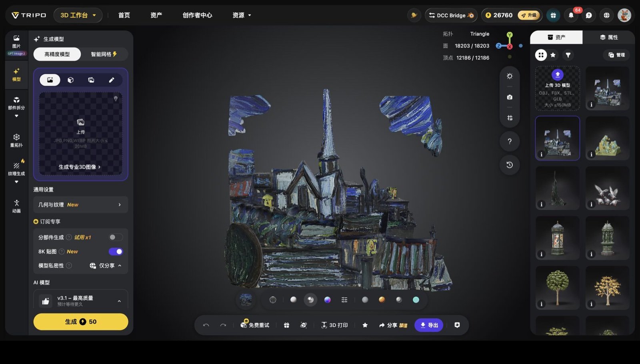Go to 首页 home page

coord(124,15)
